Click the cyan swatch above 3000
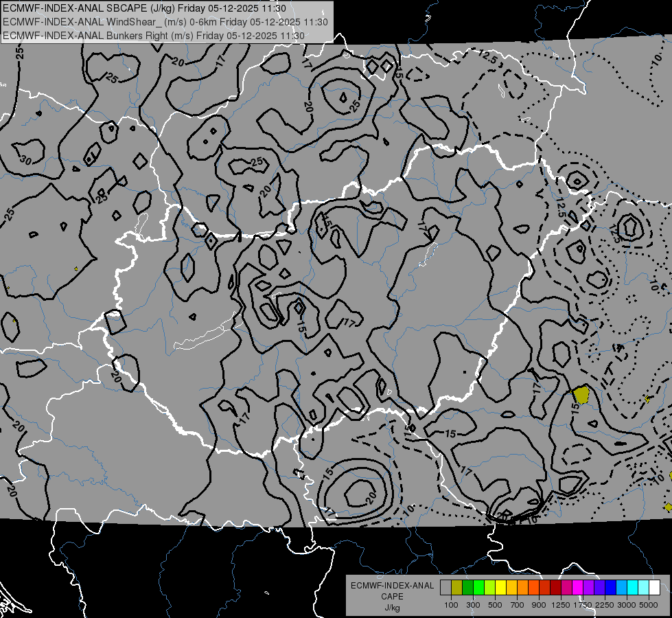This screenshot has height=618, width=672. (x=633, y=588)
